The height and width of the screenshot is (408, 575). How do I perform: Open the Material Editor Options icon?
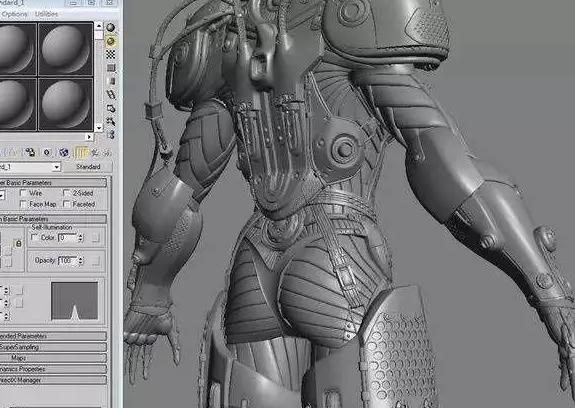coord(111,108)
